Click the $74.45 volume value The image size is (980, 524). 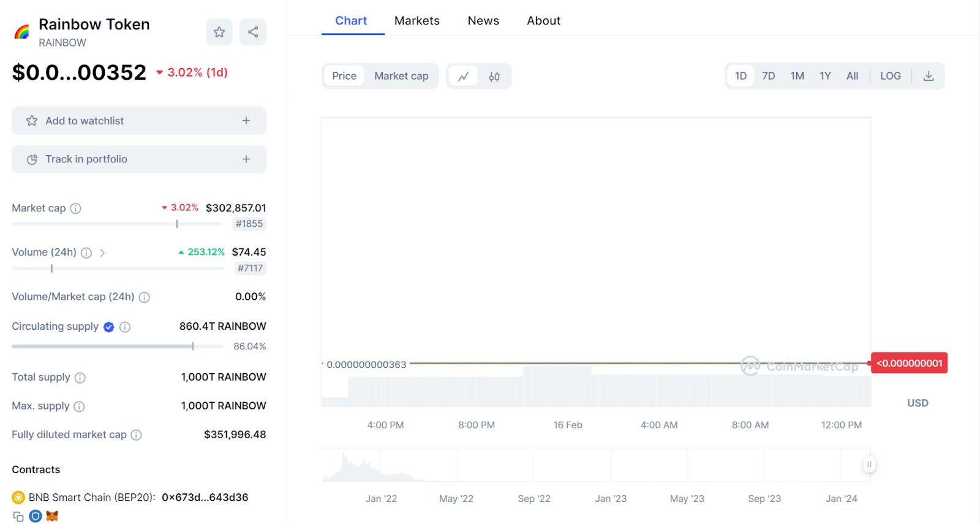pos(249,252)
